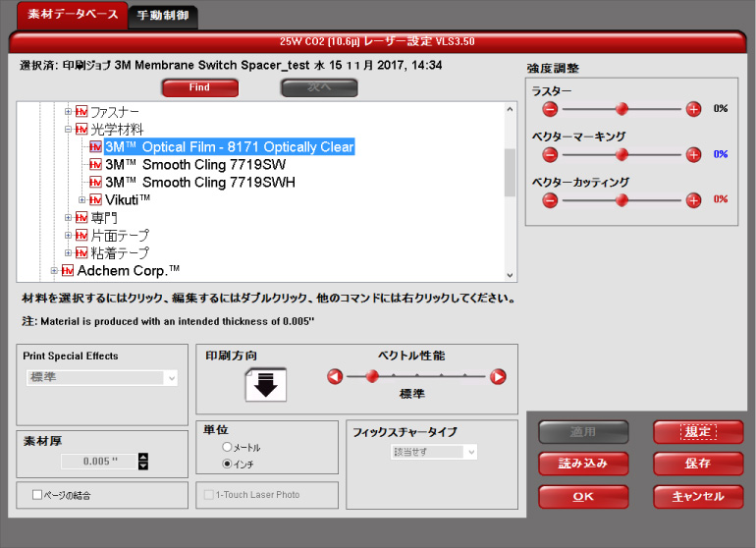Click the 読み込み button
Image resolution: width=756 pixels, height=548 pixels.
tap(583, 464)
